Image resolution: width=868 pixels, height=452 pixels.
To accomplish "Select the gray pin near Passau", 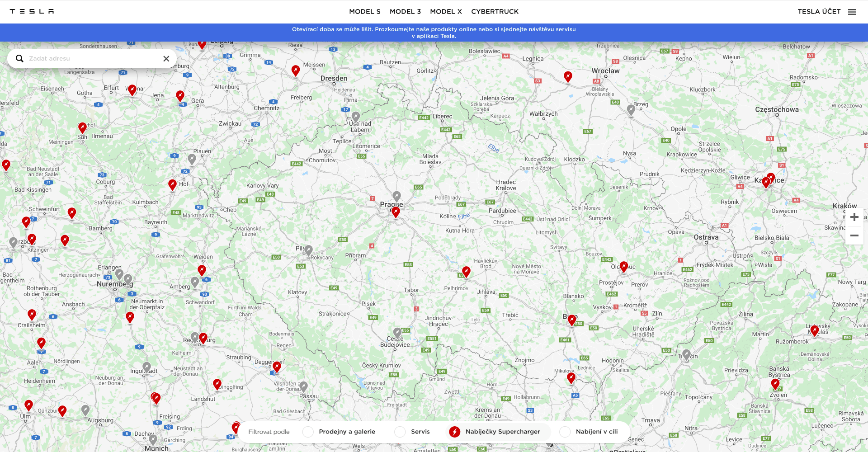I will [303, 386].
